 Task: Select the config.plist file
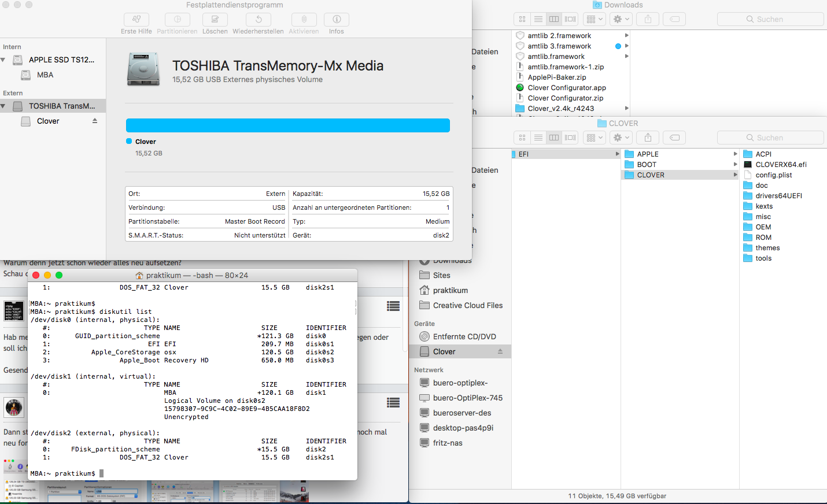coord(773,175)
